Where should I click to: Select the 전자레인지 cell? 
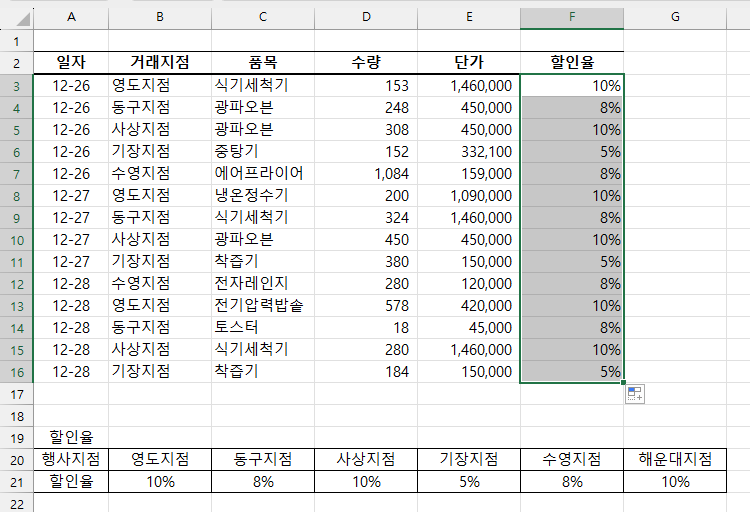[263, 283]
